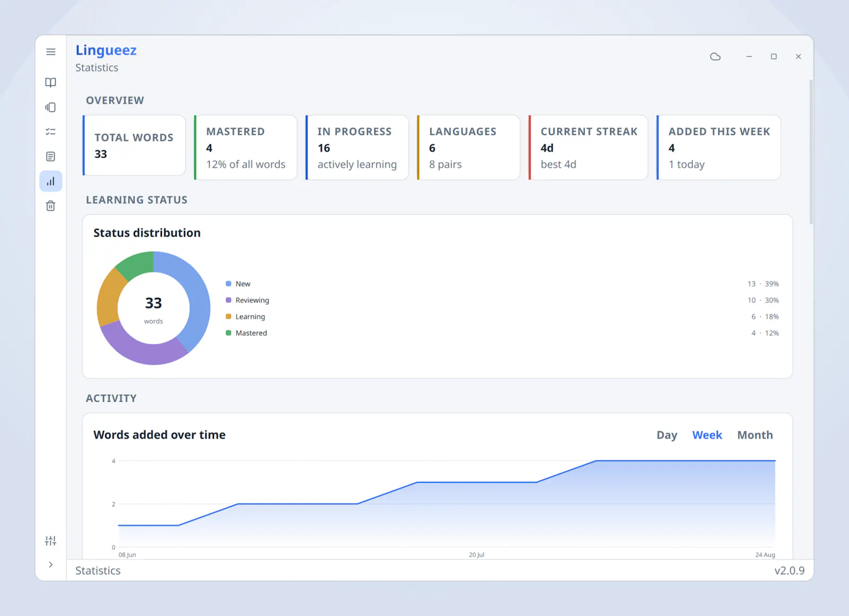Click the '6 · 18%' value
This screenshot has height=616, width=849.
click(x=765, y=317)
